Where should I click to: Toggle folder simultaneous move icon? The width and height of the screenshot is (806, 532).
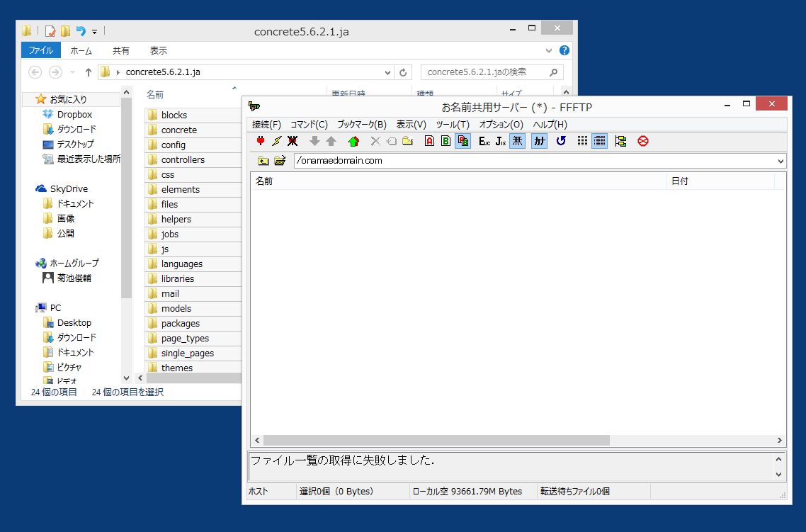(620, 141)
